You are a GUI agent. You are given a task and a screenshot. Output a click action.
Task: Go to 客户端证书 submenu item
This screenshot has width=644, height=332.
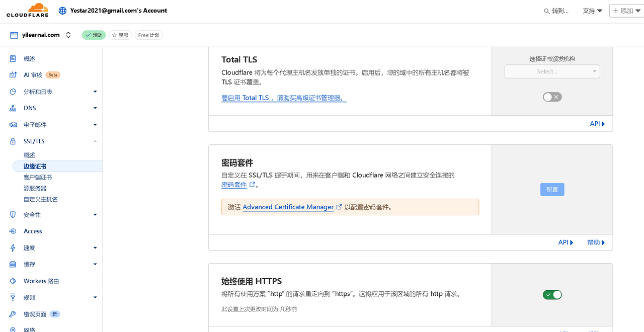pyautogui.click(x=38, y=178)
